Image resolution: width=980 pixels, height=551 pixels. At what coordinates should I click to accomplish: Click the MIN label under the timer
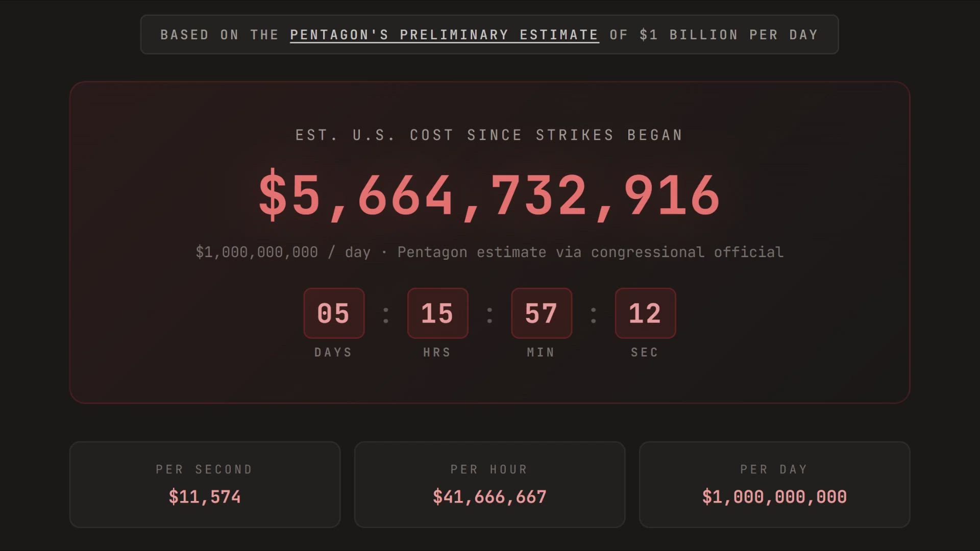pyautogui.click(x=541, y=353)
